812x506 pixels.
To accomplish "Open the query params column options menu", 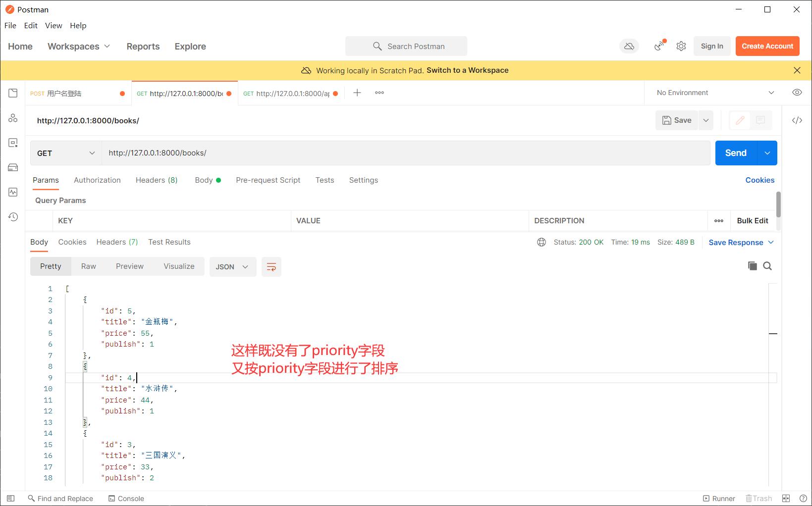I will coord(719,221).
